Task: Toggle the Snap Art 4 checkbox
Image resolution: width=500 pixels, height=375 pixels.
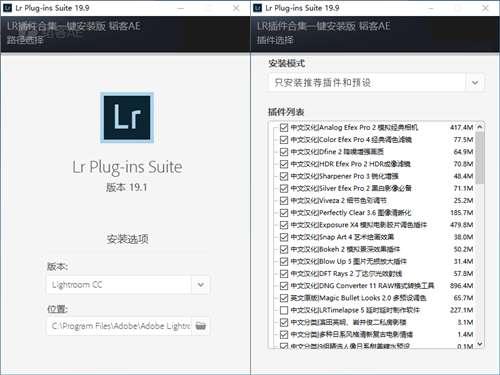Action: click(x=284, y=237)
